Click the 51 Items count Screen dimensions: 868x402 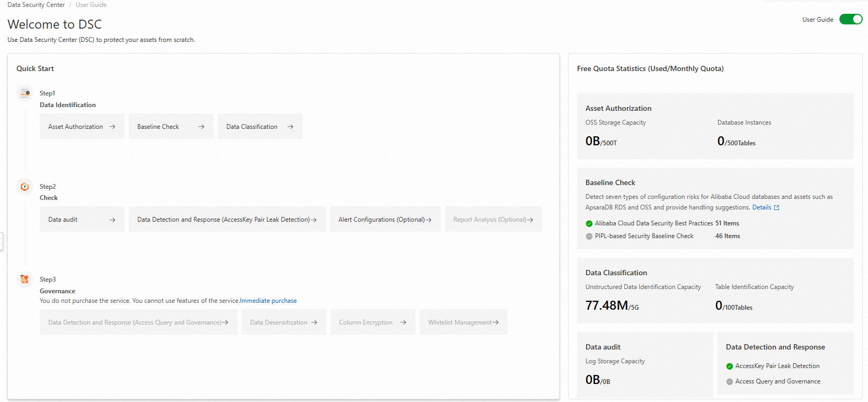[727, 223]
